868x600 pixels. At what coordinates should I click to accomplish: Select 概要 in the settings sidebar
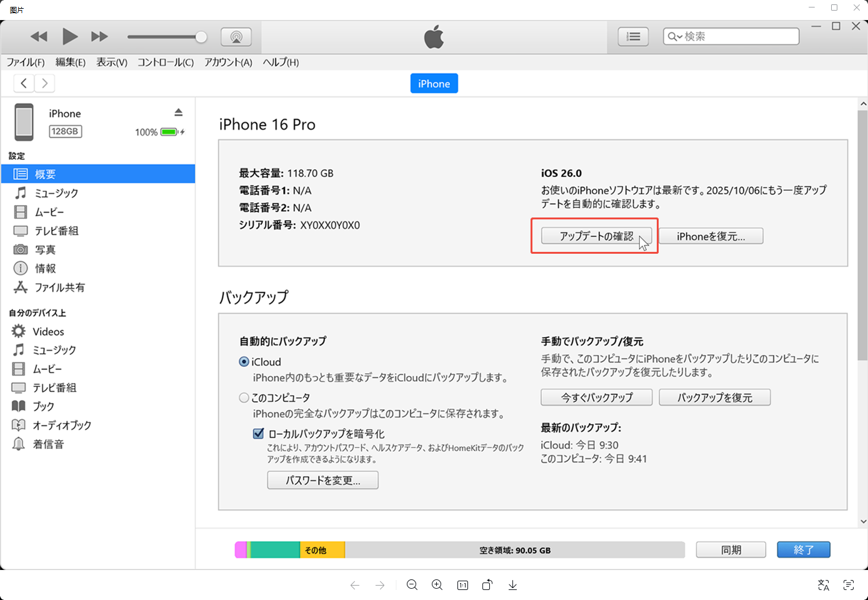[x=98, y=174]
